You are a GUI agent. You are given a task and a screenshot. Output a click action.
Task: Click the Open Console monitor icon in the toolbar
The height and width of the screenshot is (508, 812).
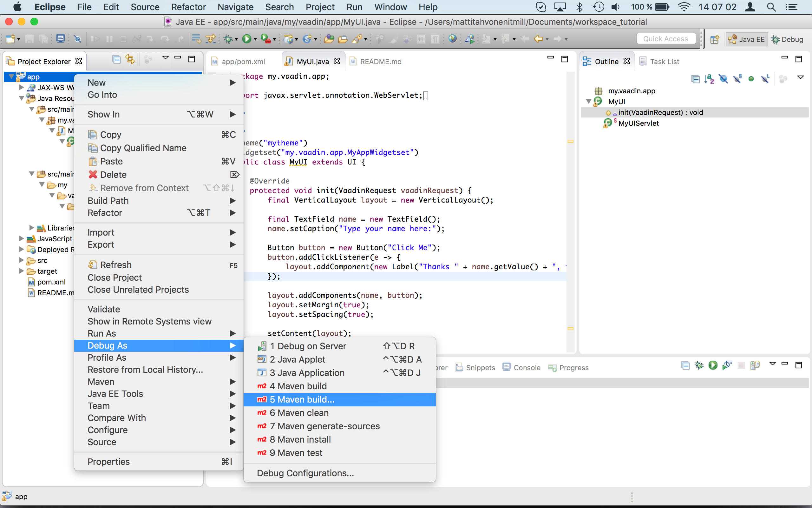click(60, 39)
